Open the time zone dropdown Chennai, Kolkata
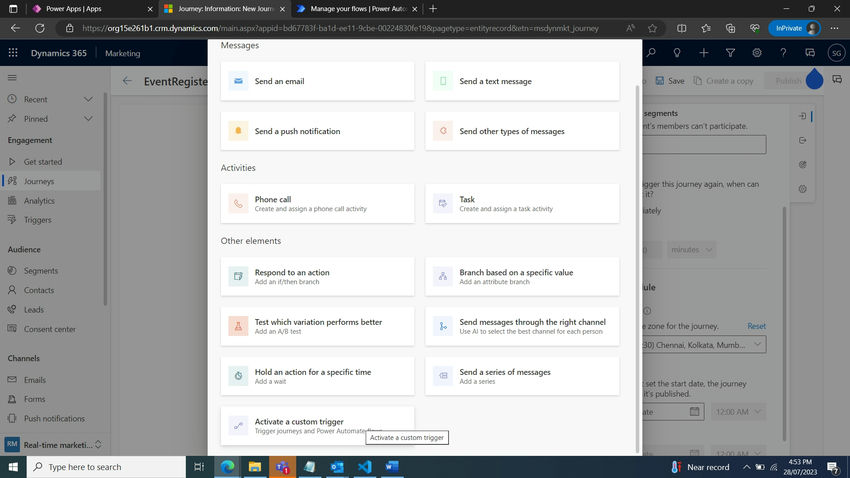 click(704, 345)
